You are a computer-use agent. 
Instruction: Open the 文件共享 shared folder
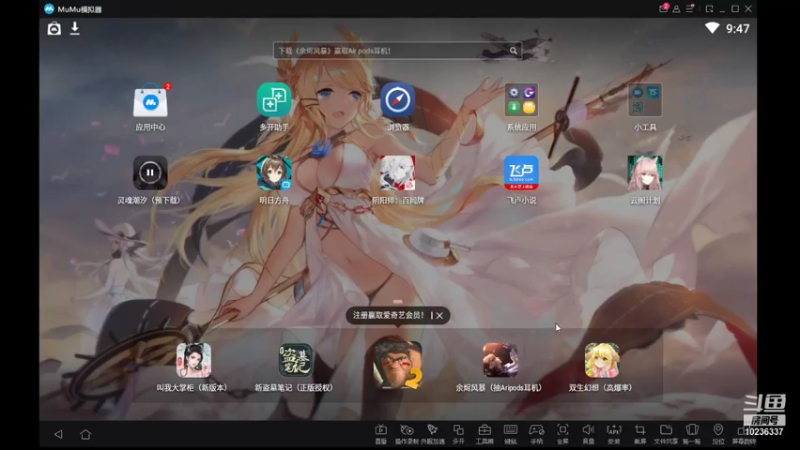666,433
